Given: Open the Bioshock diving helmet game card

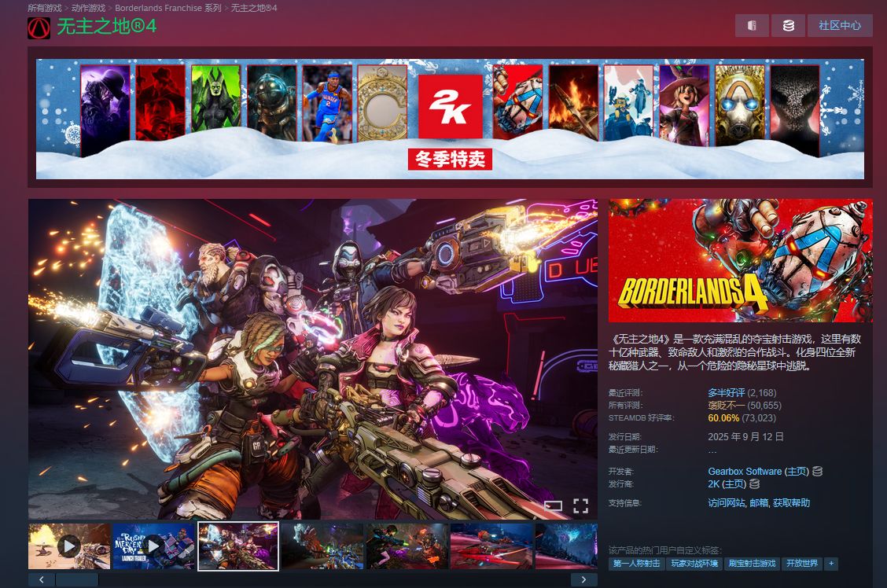Looking at the screenshot, I should (x=271, y=102).
